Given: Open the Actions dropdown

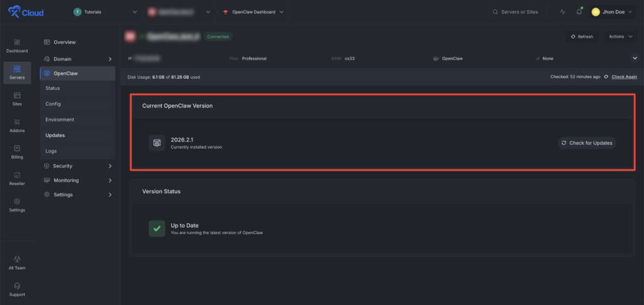Looking at the screenshot, I should click(619, 36).
